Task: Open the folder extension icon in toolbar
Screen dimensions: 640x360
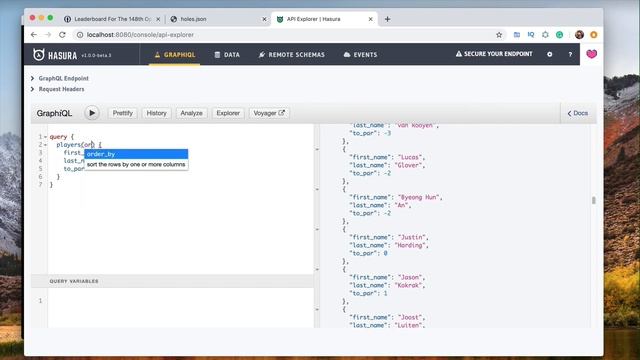Action: point(517,35)
